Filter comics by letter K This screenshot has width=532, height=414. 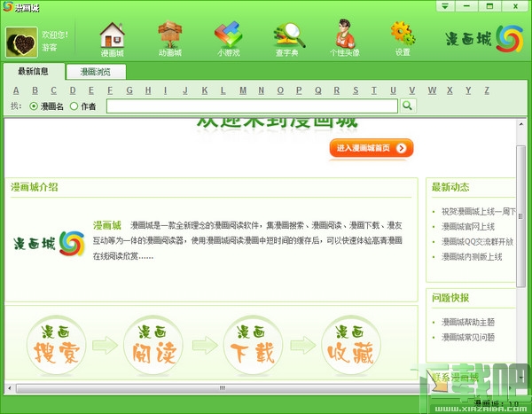click(x=205, y=90)
